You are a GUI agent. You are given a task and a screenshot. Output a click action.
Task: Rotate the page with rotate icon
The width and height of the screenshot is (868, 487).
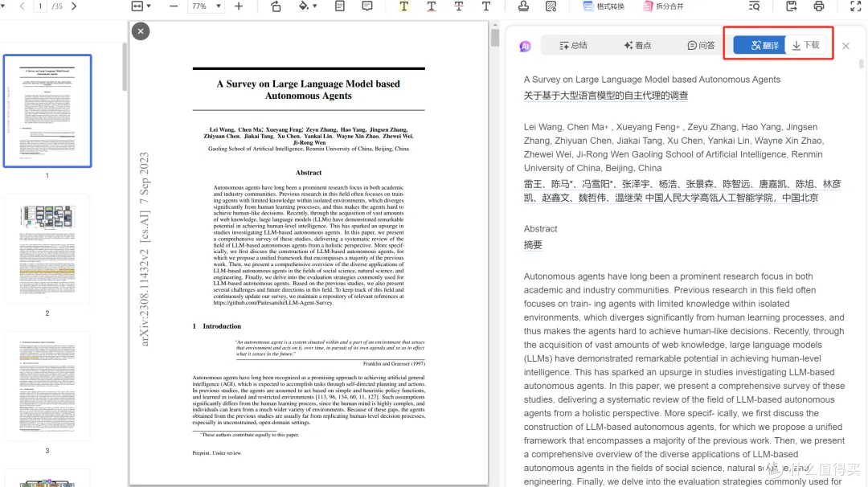[276, 6]
